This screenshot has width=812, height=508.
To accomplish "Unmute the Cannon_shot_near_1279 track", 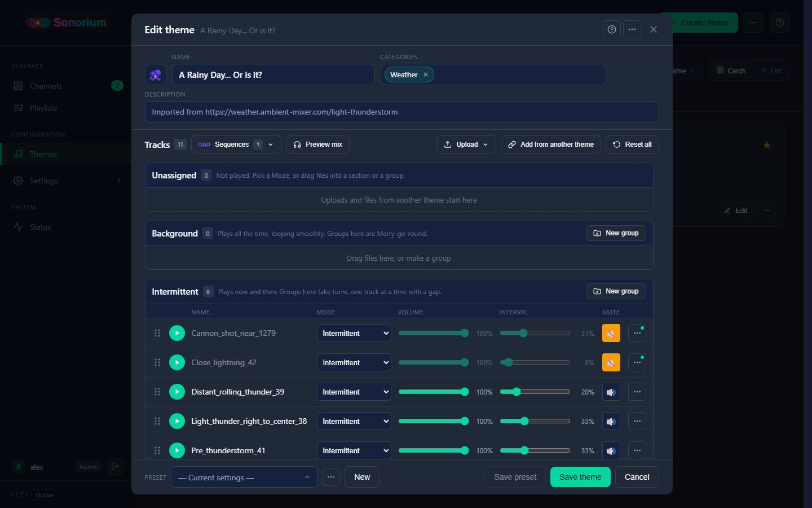I will tap(611, 333).
